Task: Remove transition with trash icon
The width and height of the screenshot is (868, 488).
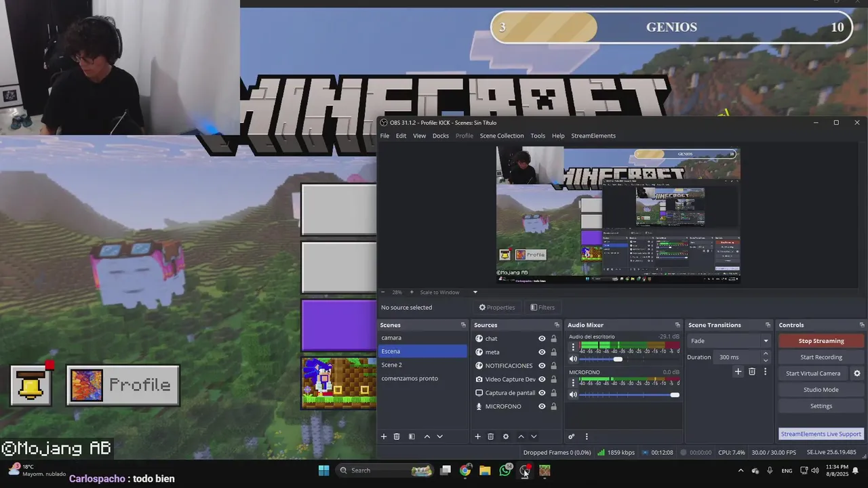Action: [752, 371]
